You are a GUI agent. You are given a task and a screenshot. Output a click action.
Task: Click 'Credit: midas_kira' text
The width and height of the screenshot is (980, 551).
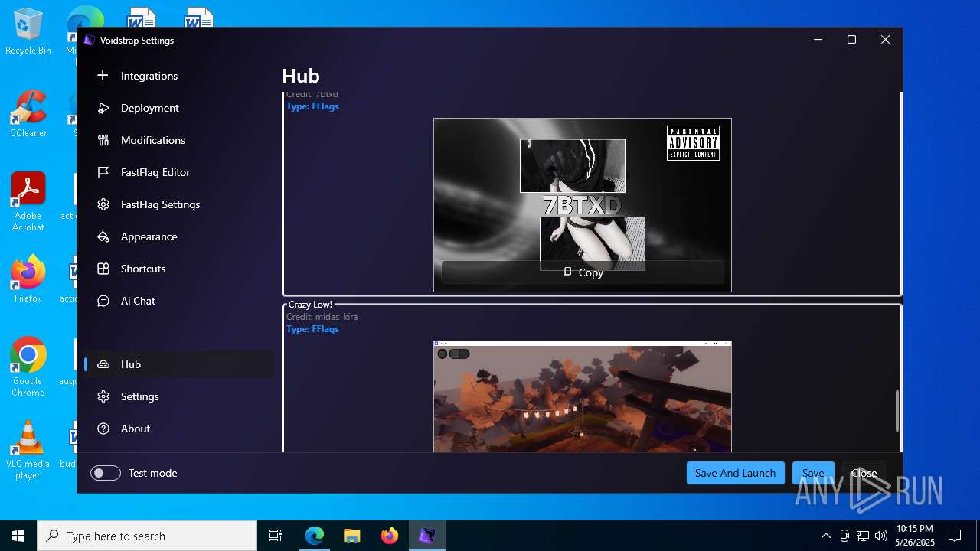322,317
